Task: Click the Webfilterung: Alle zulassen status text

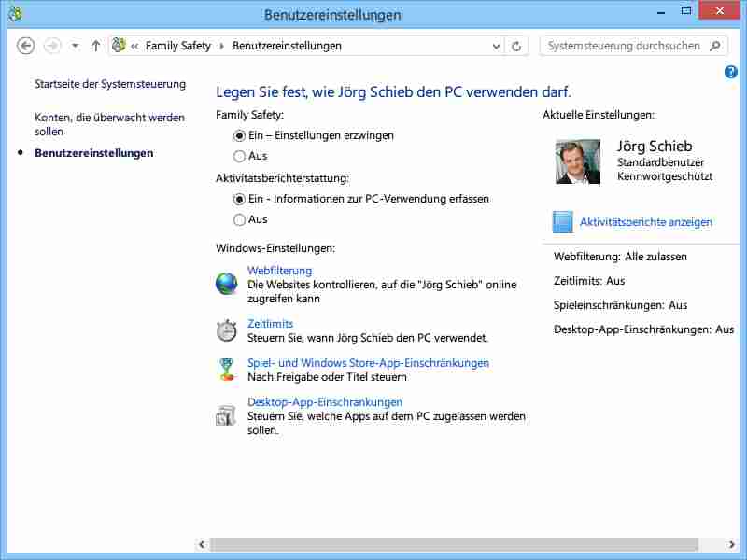Action: coord(620,257)
